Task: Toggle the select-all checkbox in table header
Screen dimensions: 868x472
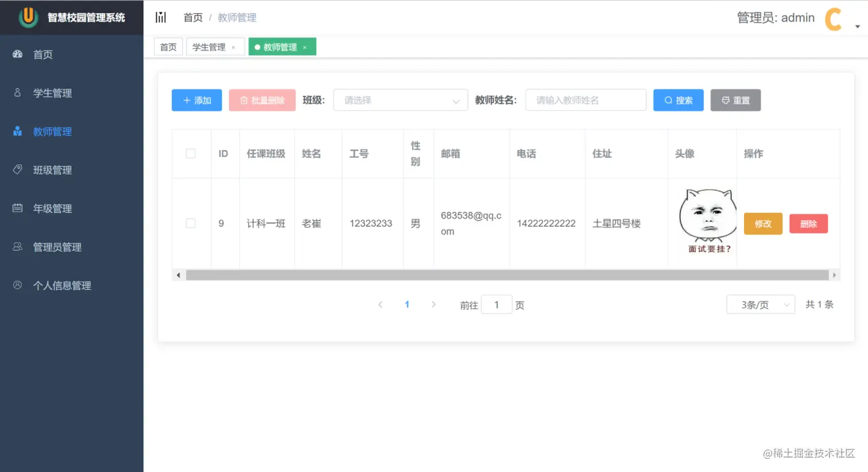Action: pos(191,154)
